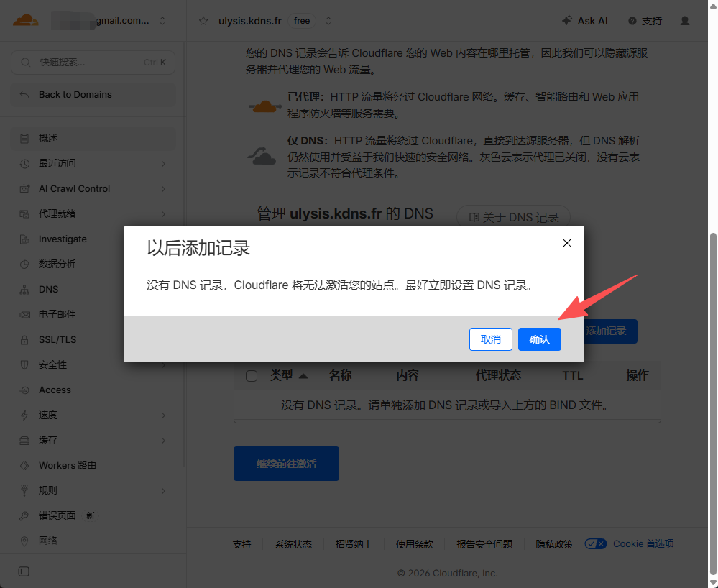This screenshot has width=718, height=588.
Task: Open the 报告安全问题 footer link
Action: coord(484,544)
